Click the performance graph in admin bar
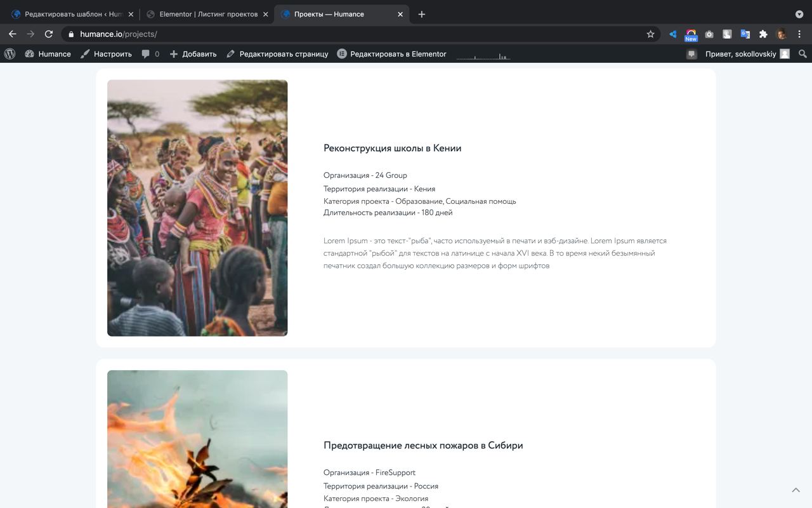 point(483,56)
